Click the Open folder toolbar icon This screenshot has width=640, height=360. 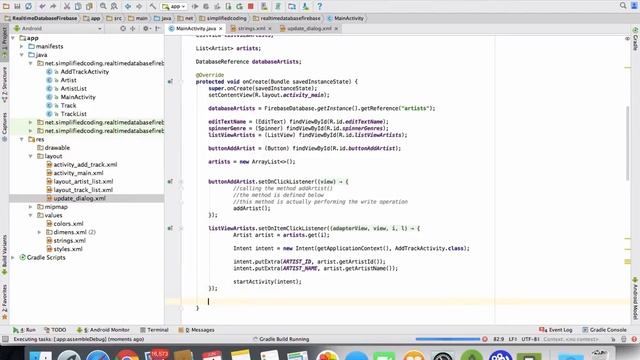pyautogui.click(x=6, y=6)
